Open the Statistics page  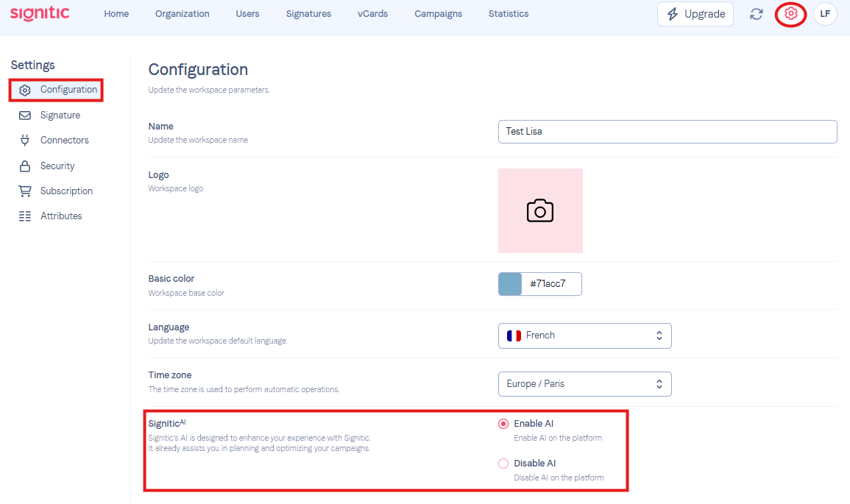click(x=509, y=14)
